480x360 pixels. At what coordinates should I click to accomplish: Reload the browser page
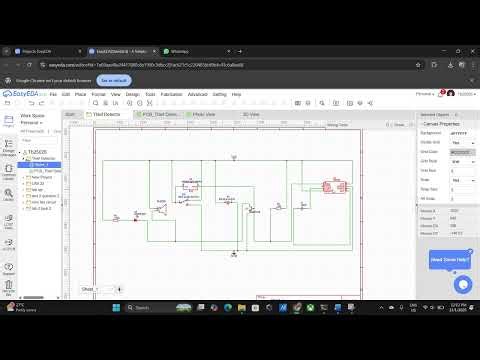pos(29,65)
